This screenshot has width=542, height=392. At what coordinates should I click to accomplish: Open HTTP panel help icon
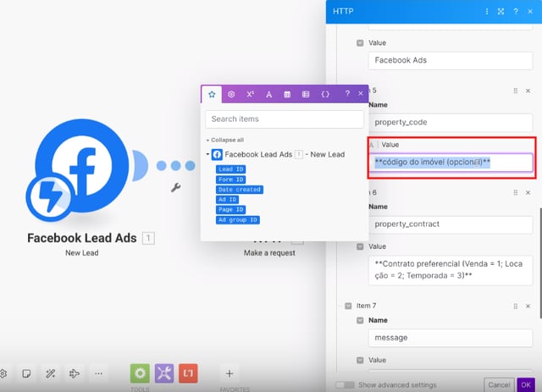516,11
